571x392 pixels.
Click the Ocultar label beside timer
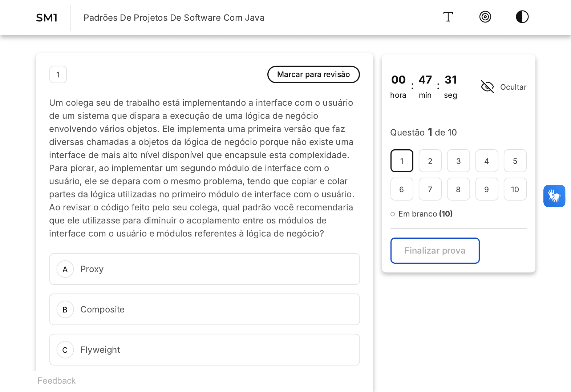pyautogui.click(x=513, y=87)
